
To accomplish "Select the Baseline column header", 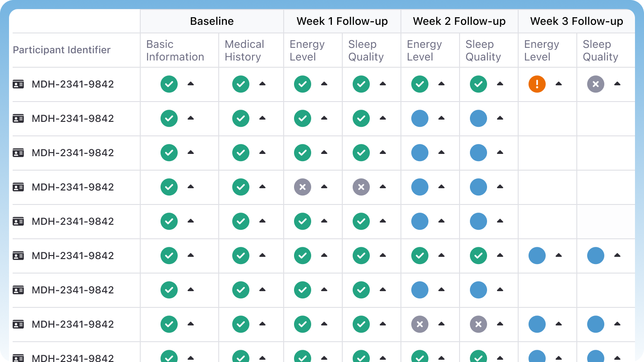I will pyautogui.click(x=212, y=21).
